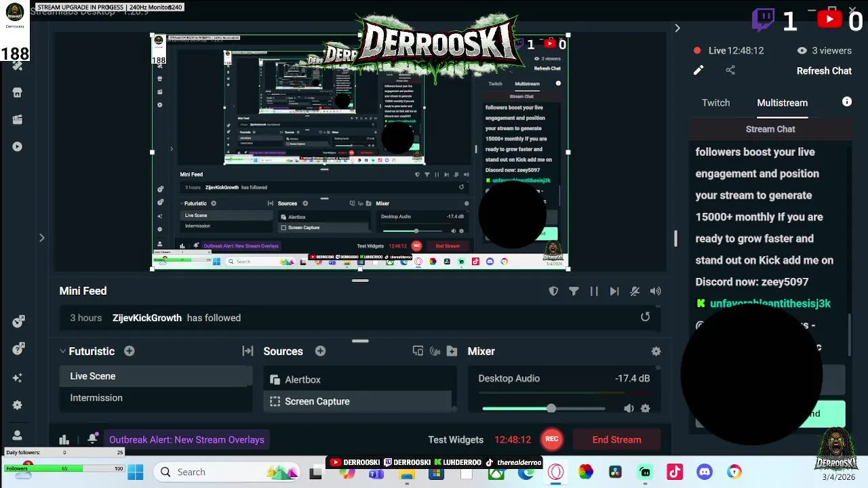Click the -17.4 dB level readout
Image resolution: width=868 pixels, height=488 pixels.
coord(632,378)
